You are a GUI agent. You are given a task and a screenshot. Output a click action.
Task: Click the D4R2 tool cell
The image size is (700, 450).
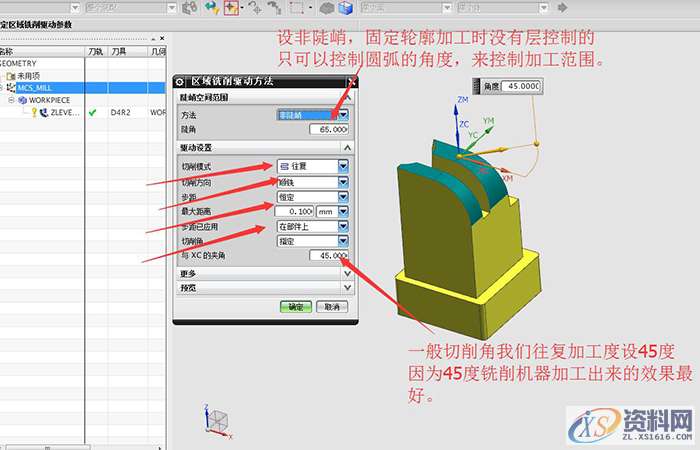pyautogui.click(x=121, y=112)
